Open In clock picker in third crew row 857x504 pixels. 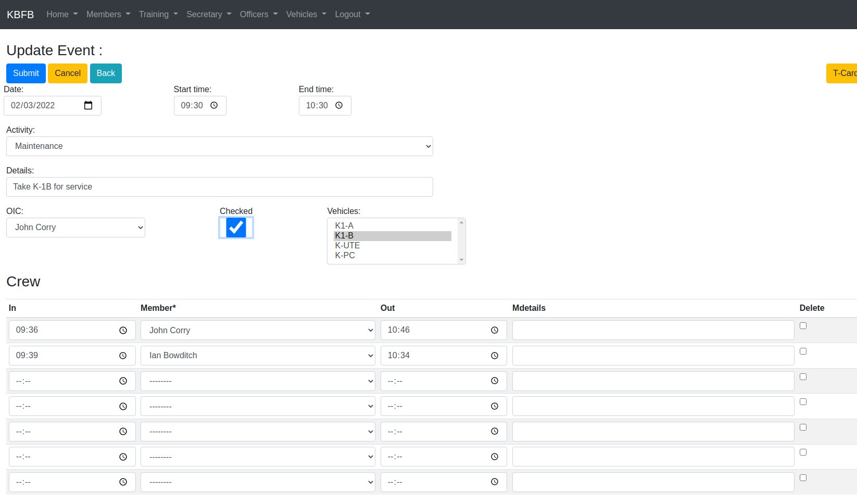(123, 381)
